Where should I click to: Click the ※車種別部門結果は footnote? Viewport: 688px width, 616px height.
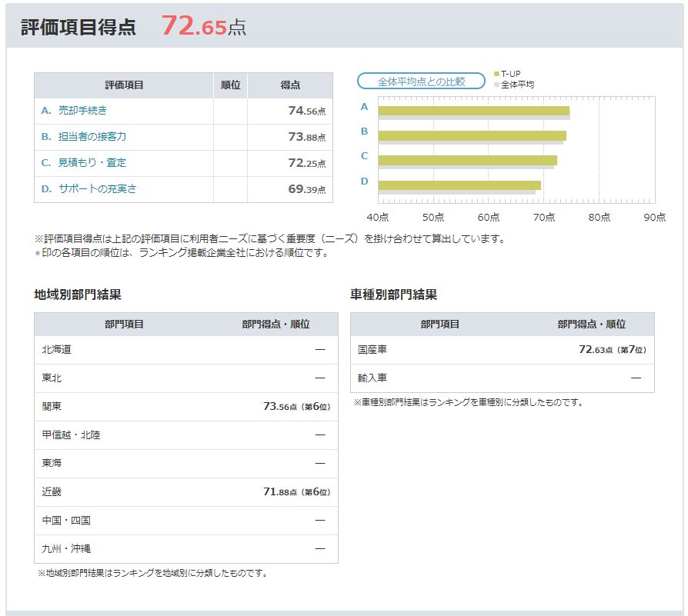tap(468, 402)
